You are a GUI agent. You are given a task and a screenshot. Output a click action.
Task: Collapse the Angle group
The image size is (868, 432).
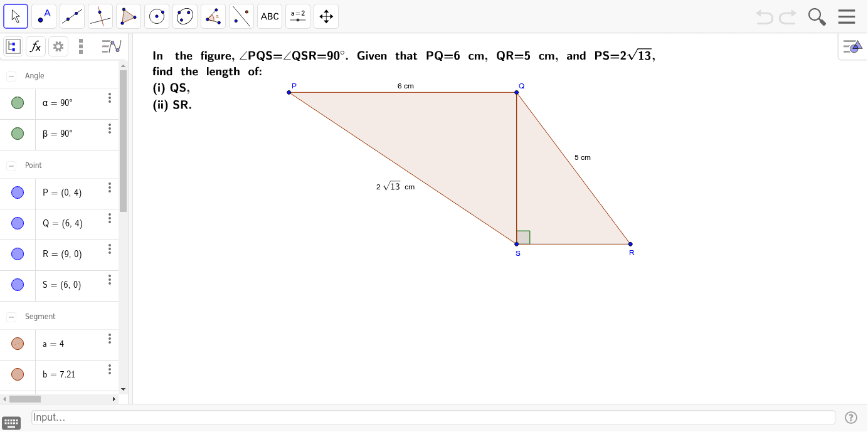[x=11, y=76]
